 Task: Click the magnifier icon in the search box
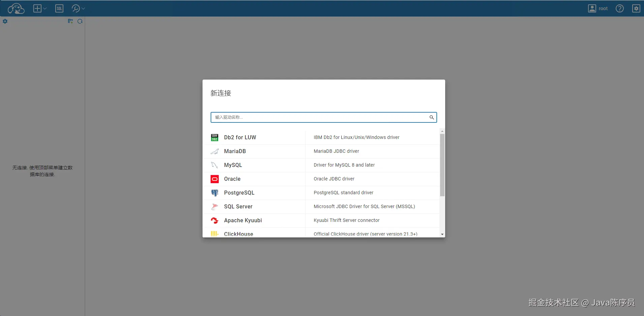coord(432,117)
